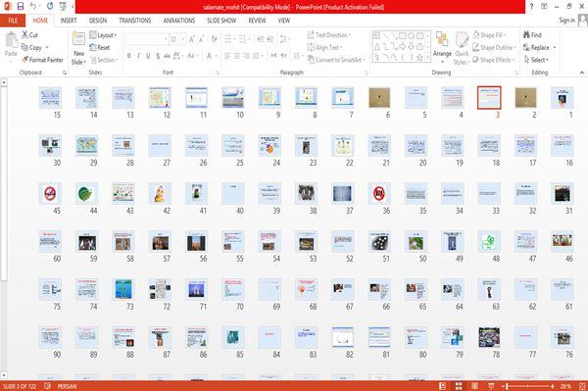Switch to the SLIDE SHOW tab
This screenshot has width=588, height=391.
click(x=221, y=21)
